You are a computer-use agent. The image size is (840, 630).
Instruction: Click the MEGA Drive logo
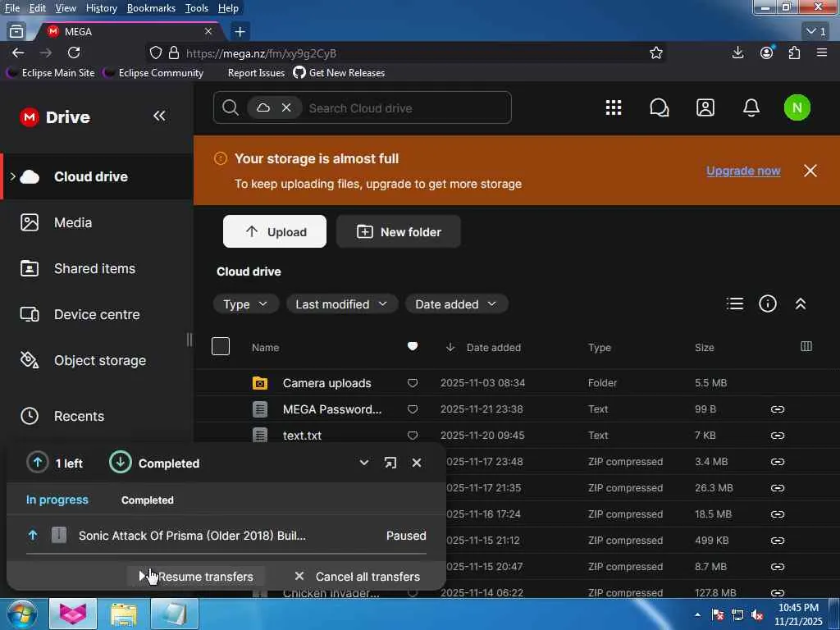click(x=55, y=116)
